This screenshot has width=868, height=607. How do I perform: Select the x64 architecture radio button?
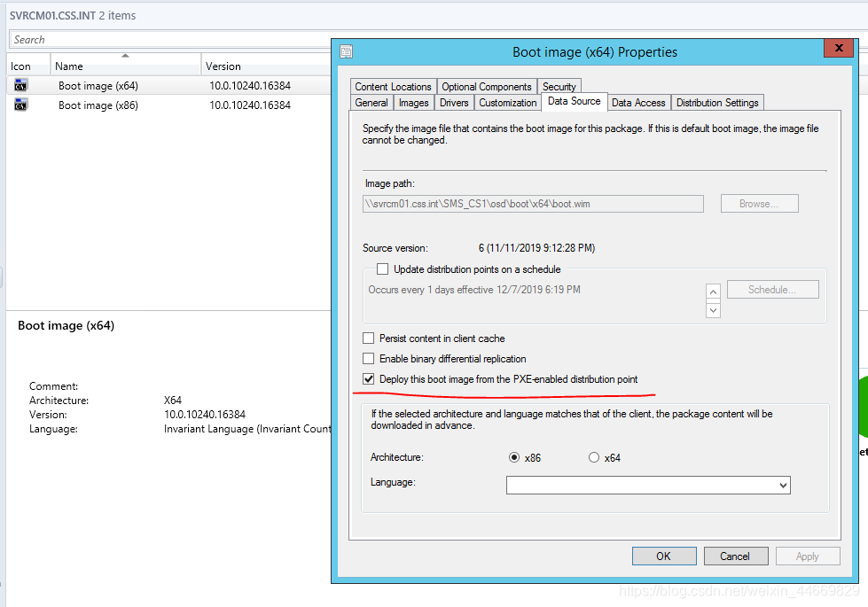pyautogui.click(x=594, y=456)
